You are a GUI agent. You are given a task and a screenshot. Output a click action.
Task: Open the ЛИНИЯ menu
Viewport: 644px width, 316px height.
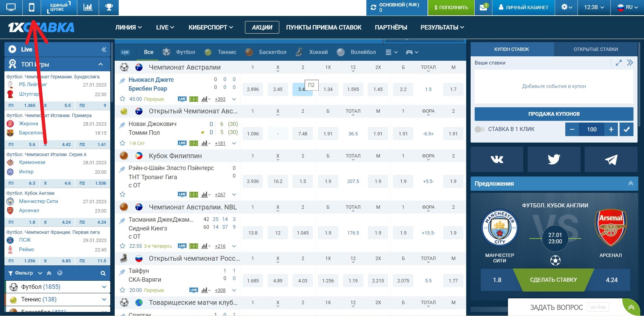coord(129,27)
